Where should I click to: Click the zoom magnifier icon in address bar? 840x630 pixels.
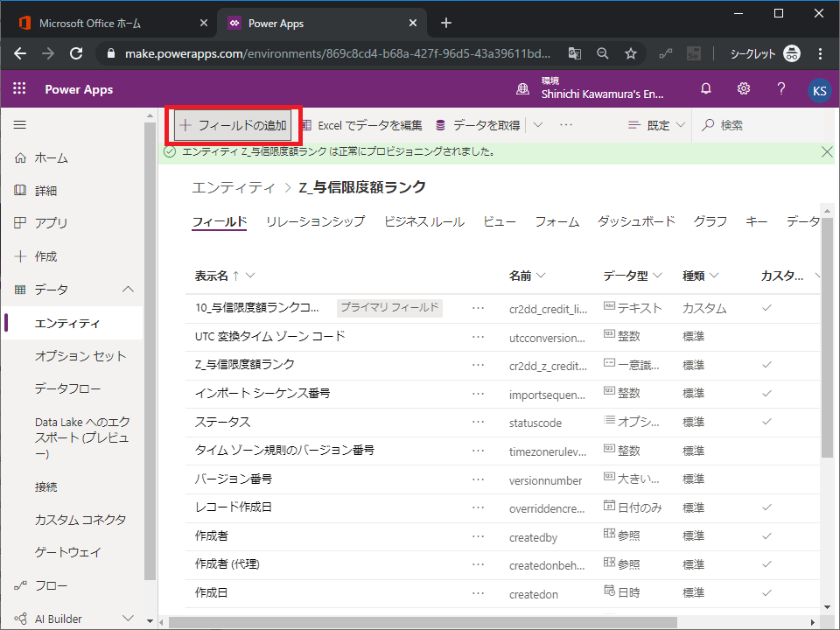tap(603, 53)
